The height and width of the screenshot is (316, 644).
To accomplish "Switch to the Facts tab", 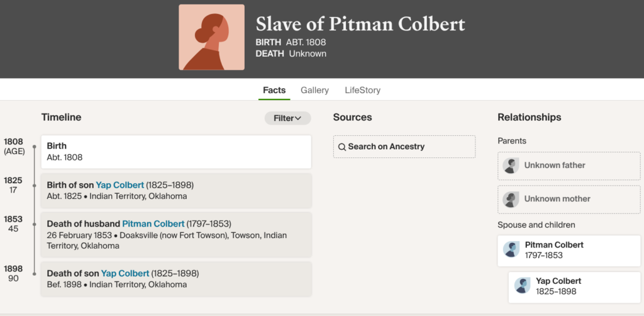I will [x=274, y=90].
